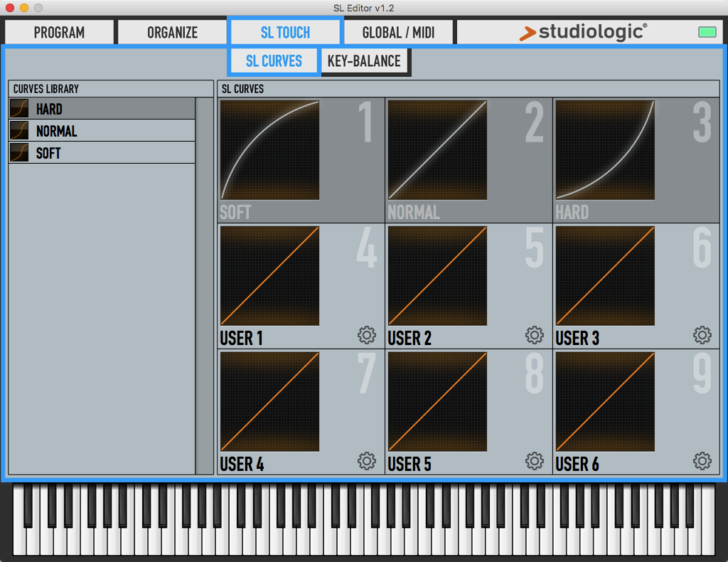The width and height of the screenshot is (728, 562).
Task: Click the Curves Library vertical scrollbar
Action: tap(204, 286)
